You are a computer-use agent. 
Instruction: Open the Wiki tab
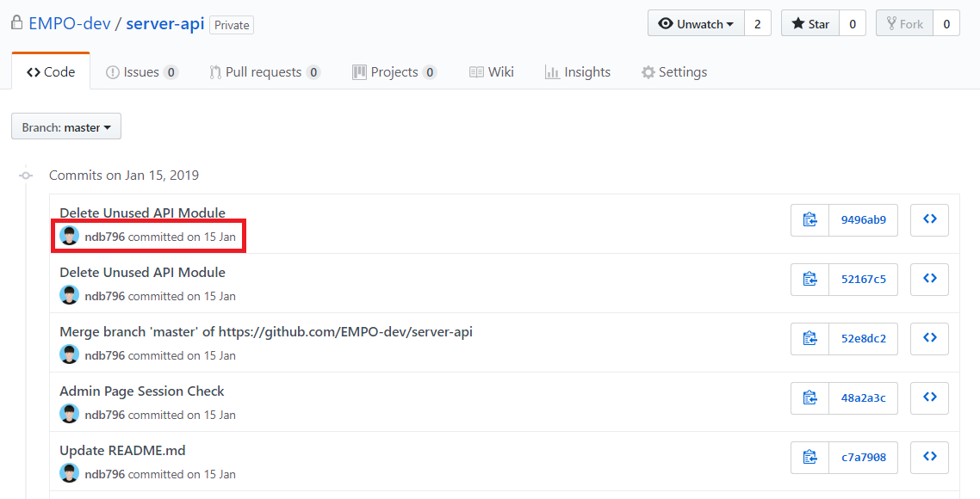pyautogui.click(x=491, y=71)
